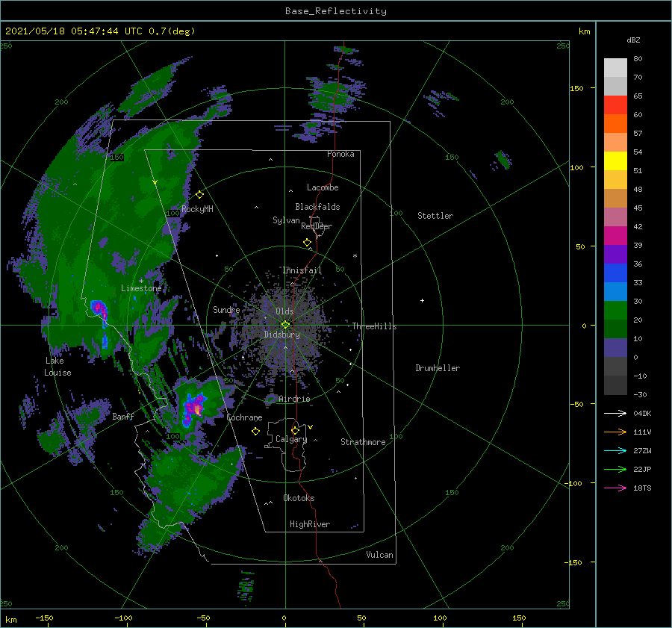Click the Cochrane town label
The height and width of the screenshot is (628, 672).
[244, 417]
